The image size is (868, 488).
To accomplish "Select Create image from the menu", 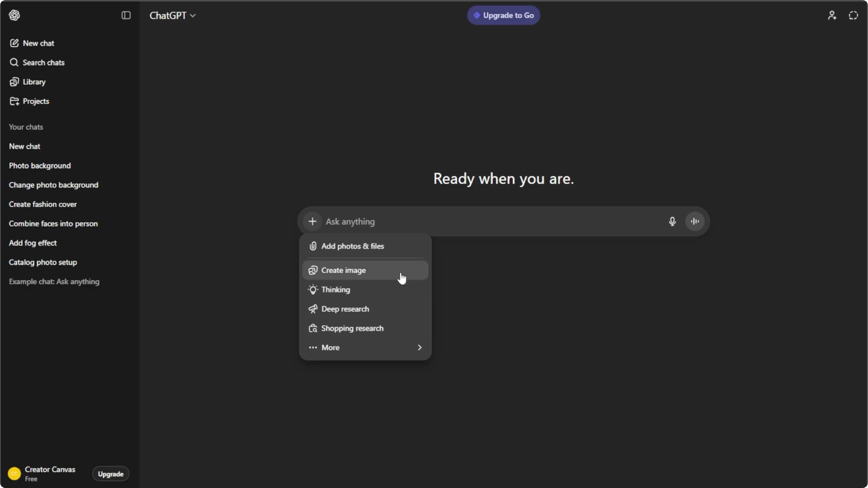I will point(365,270).
